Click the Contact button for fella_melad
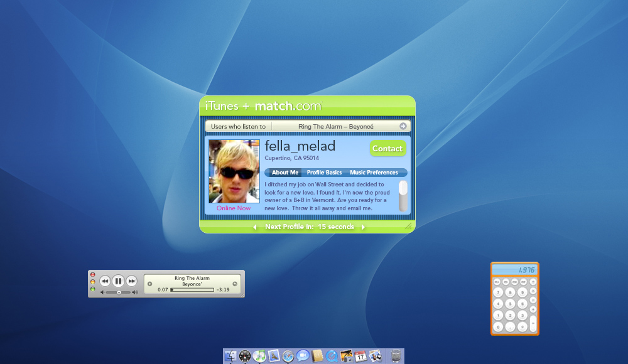628x364 pixels. tap(387, 148)
